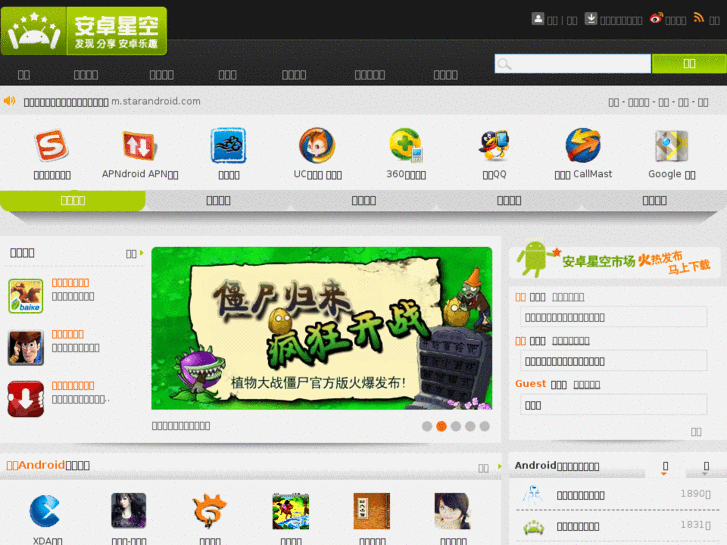The height and width of the screenshot is (545, 727).
Task: Click the magnifier icon in search box
Action: [504, 64]
